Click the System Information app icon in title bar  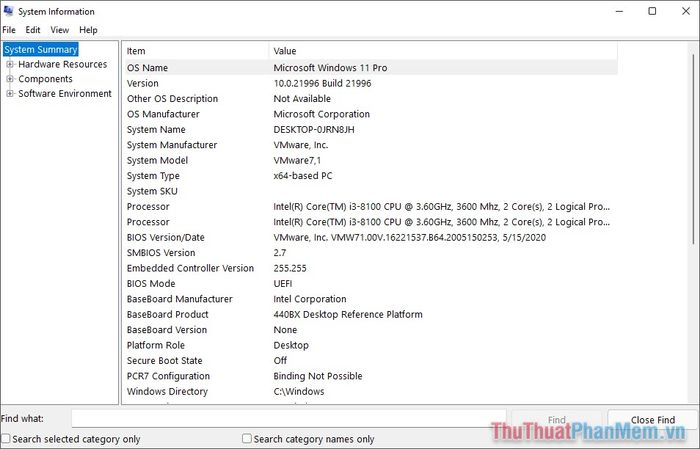8,11
